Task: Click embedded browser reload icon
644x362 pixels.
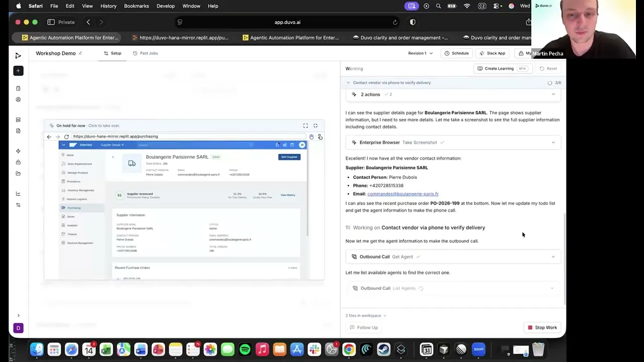Action: (66, 137)
